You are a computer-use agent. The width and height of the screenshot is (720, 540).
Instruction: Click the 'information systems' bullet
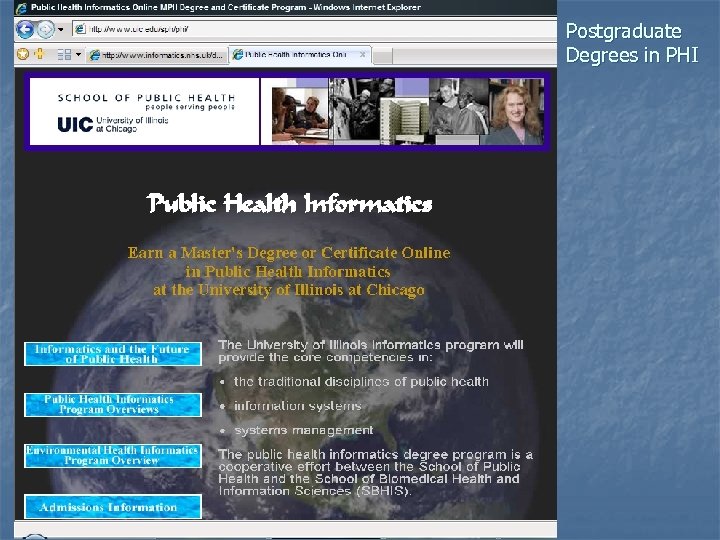[298, 406]
